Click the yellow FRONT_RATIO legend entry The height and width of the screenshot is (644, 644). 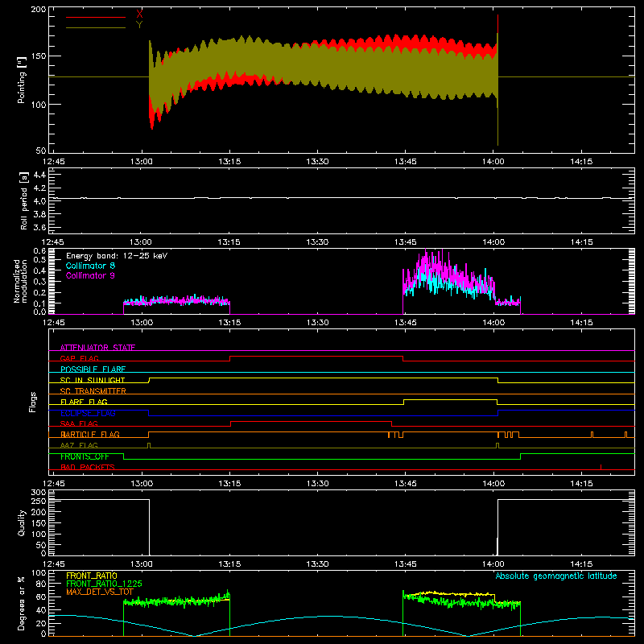coord(92,576)
